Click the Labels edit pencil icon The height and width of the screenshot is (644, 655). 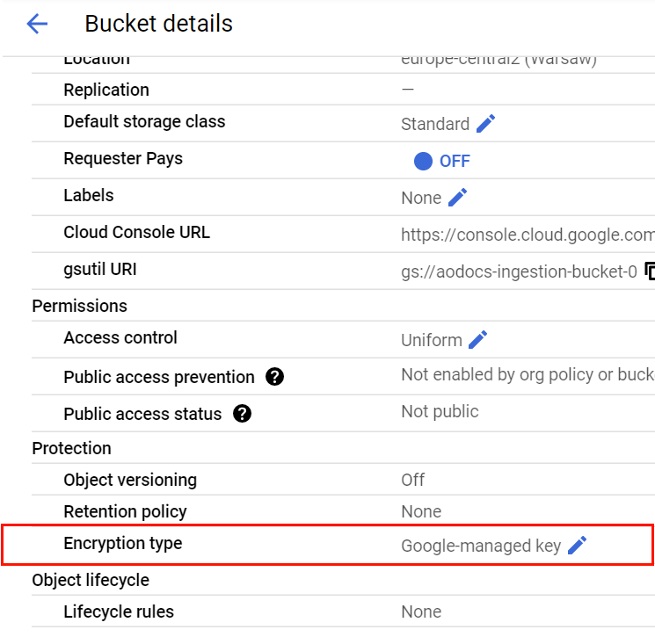[457, 198]
